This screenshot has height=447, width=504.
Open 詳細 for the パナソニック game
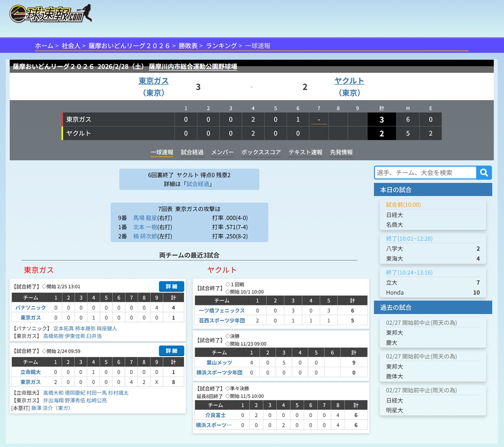coord(171,286)
